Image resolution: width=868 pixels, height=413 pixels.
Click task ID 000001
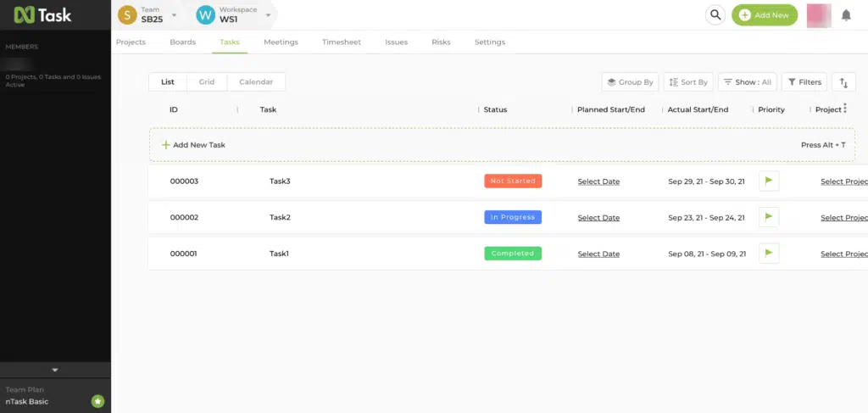(183, 253)
